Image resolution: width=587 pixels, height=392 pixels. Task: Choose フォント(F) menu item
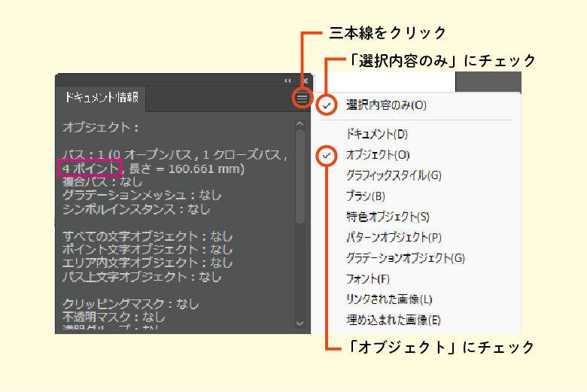pos(367,278)
